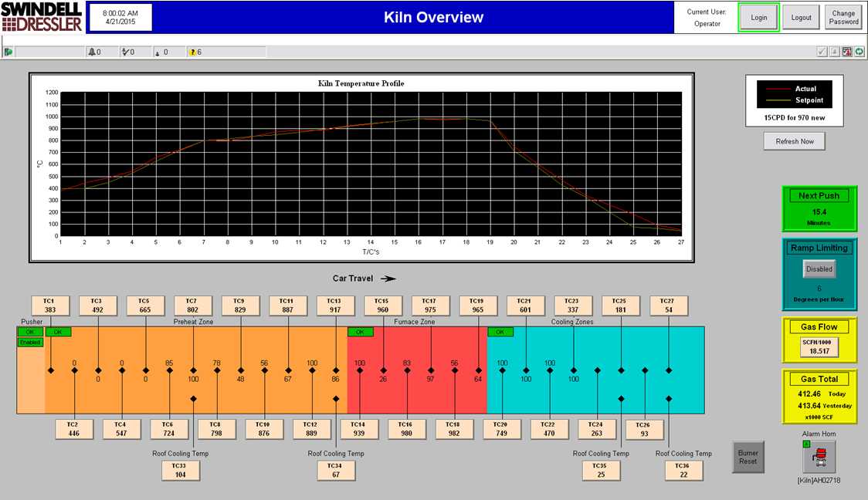Click the Gas Flow SCFH/1000 value field
Image resolution: width=868 pixels, height=500 pixels.
click(x=819, y=346)
